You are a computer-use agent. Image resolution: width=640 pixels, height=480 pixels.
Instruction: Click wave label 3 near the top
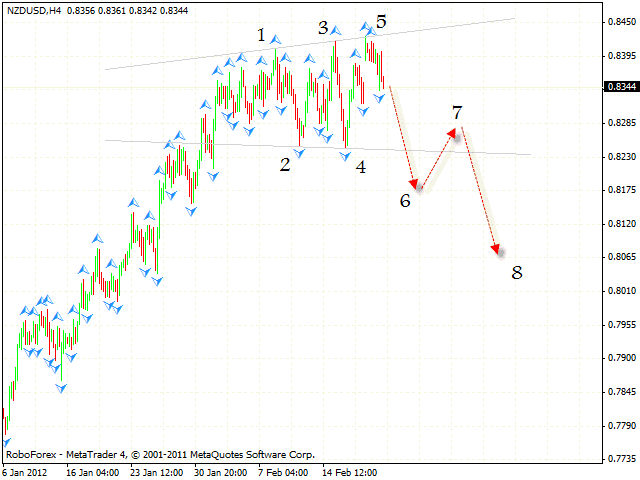click(323, 28)
